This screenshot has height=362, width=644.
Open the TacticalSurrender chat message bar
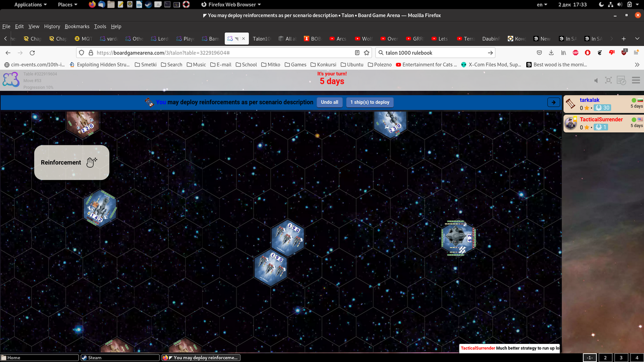pos(510,348)
